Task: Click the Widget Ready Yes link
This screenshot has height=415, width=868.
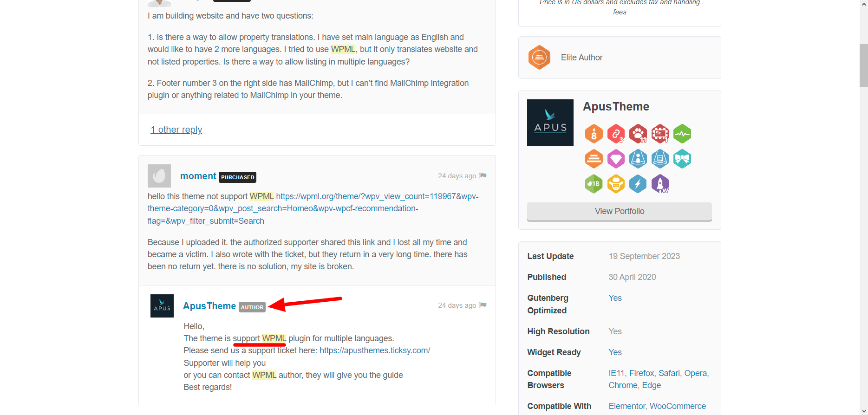Action: [615, 352]
